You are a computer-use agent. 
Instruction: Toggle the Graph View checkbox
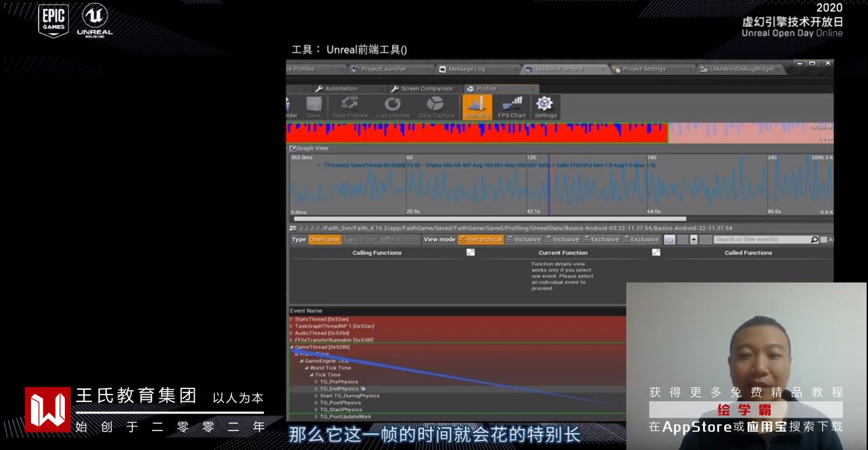[293, 148]
